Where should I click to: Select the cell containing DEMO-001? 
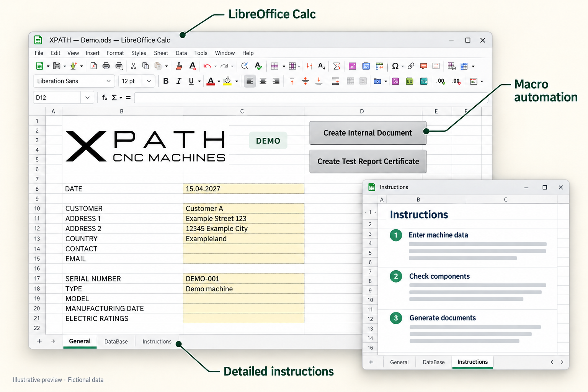[243, 279]
